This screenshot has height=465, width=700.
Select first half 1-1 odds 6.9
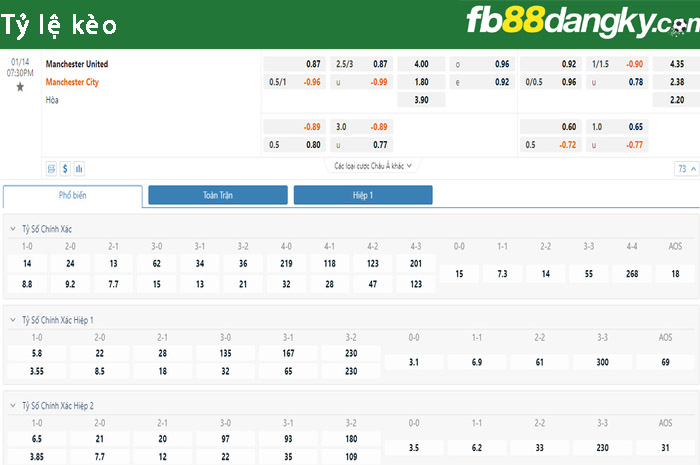click(x=477, y=362)
